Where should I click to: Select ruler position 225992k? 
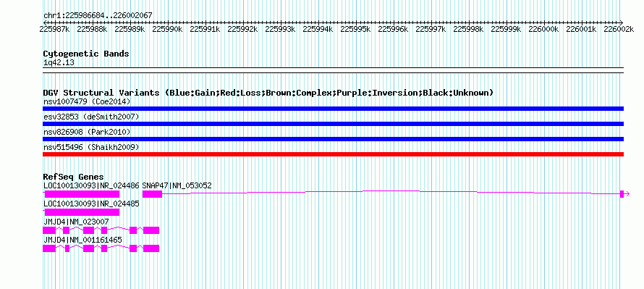pos(242,29)
